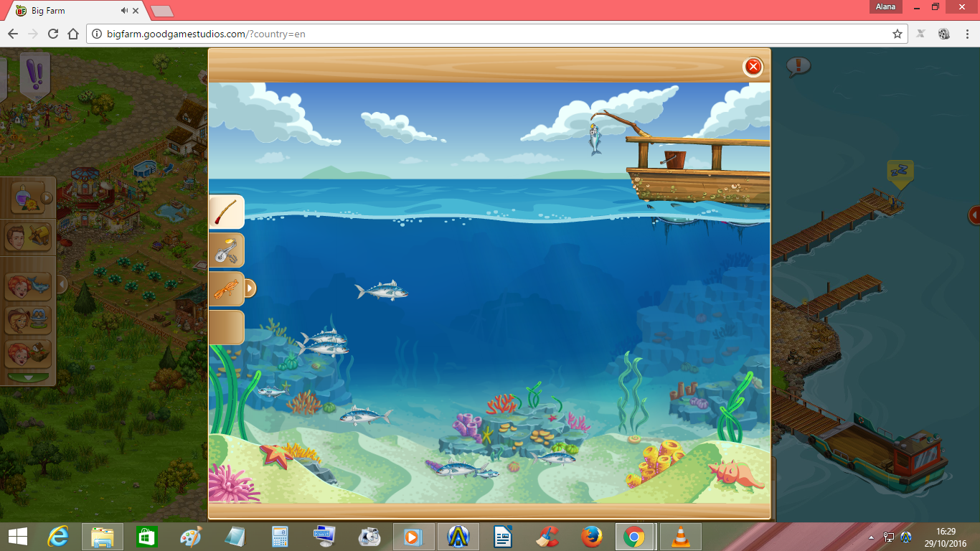Reload the Big Farm page
The image size is (980, 551).
[53, 34]
